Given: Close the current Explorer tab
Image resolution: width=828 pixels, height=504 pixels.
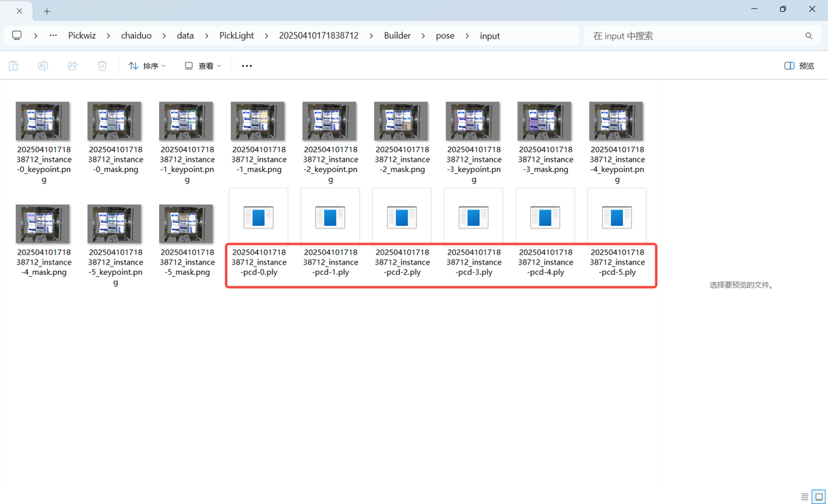Looking at the screenshot, I should 19,11.
